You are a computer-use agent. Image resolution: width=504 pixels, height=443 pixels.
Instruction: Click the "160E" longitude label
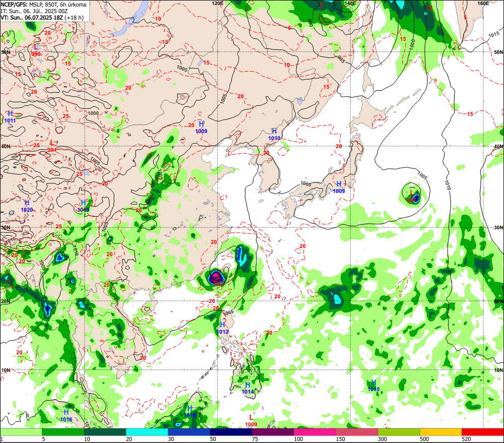483,3
